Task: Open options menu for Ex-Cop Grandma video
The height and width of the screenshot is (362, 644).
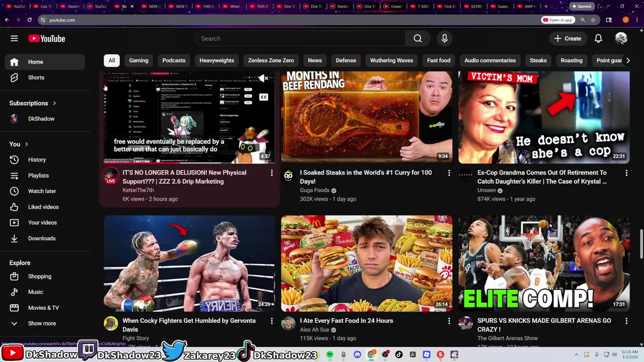Action: (x=626, y=173)
